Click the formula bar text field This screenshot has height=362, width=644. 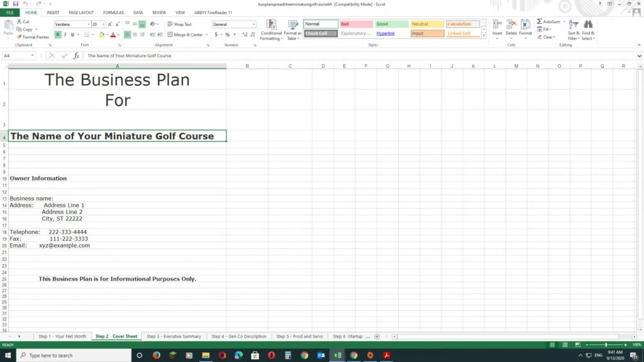click(x=360, y=56)
